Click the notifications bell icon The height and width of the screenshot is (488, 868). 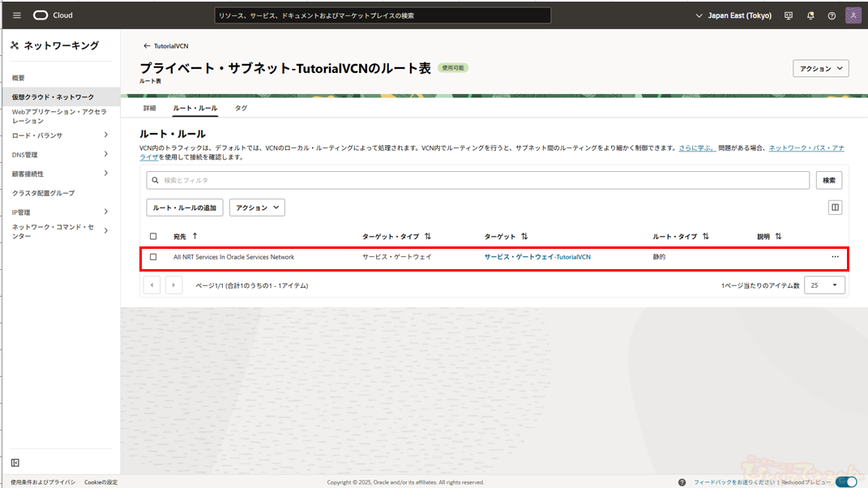point(810,15)
